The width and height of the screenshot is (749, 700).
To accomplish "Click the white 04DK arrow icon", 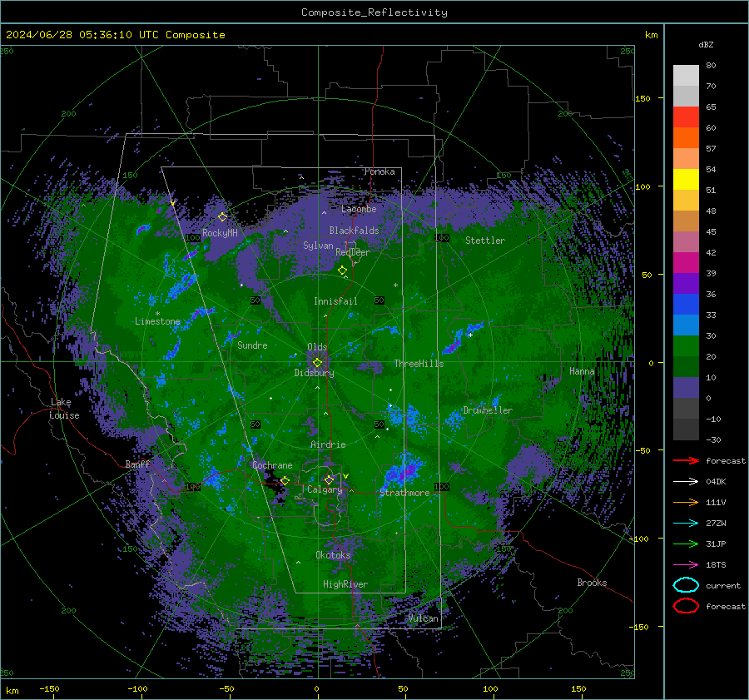I will coord(686,482).
